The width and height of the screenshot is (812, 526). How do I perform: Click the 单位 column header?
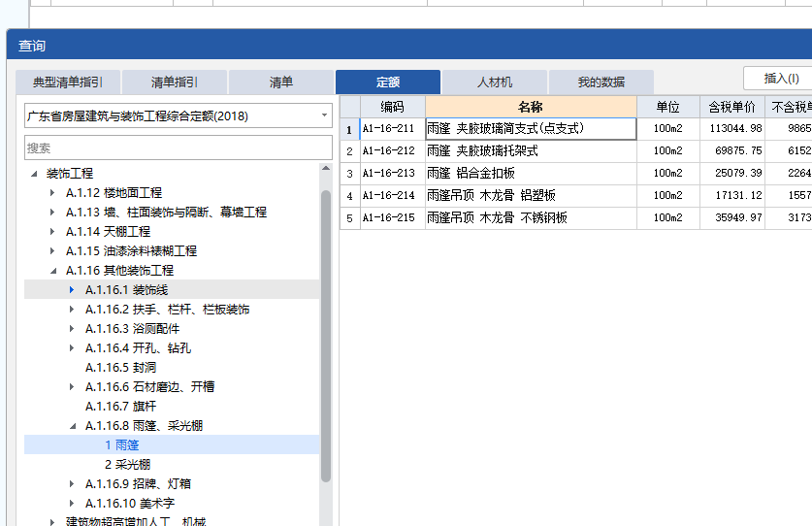668,107
